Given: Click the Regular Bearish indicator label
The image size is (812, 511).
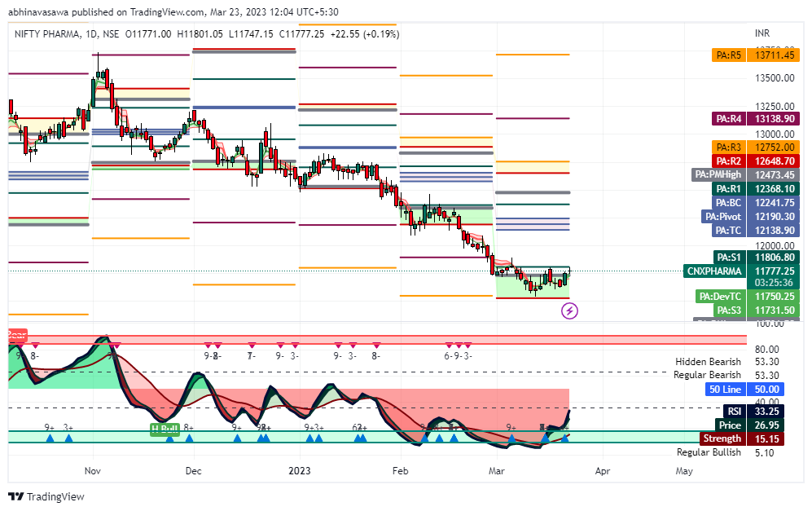Looking at the screenshot, I should [x=707, y=375].
